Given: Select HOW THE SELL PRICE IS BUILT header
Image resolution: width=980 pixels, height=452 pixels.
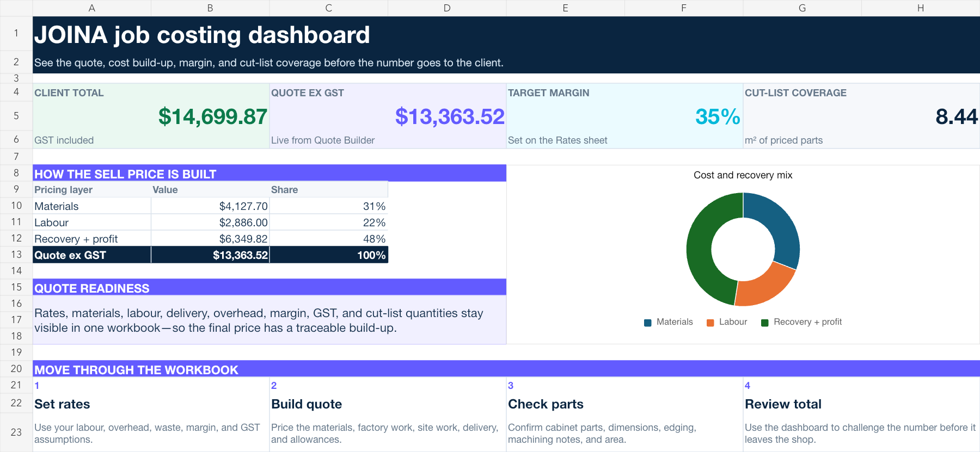Looking at the screenshot, I should pyautogui.click(x=269, y=174).
